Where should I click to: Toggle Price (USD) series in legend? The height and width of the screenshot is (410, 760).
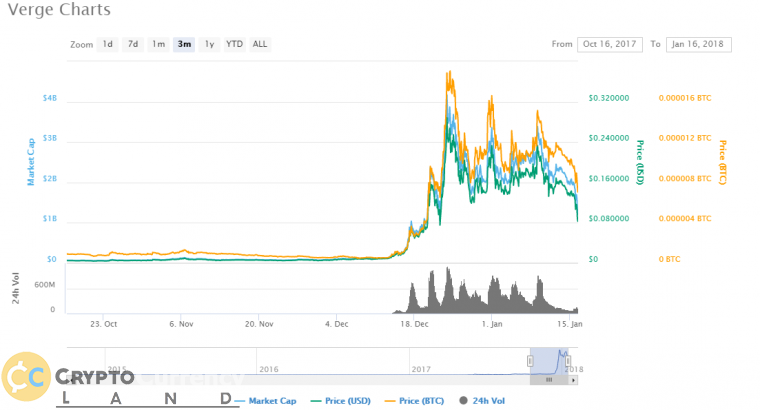click(341, 401)
